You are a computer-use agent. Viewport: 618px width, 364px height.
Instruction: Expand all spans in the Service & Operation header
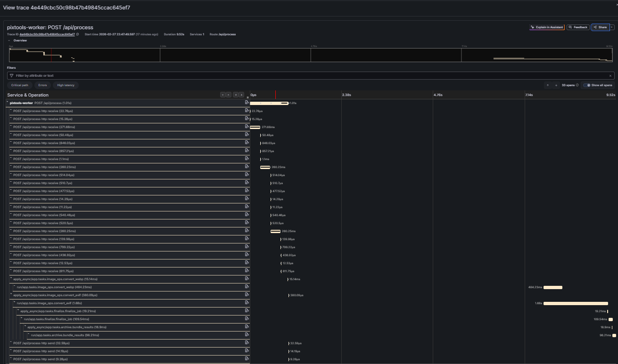(235, 95)
